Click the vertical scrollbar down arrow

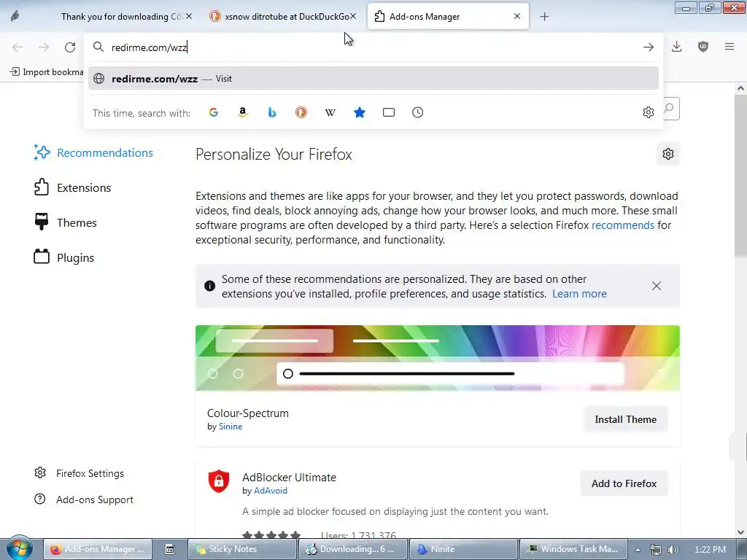click(x=740, y=532)
